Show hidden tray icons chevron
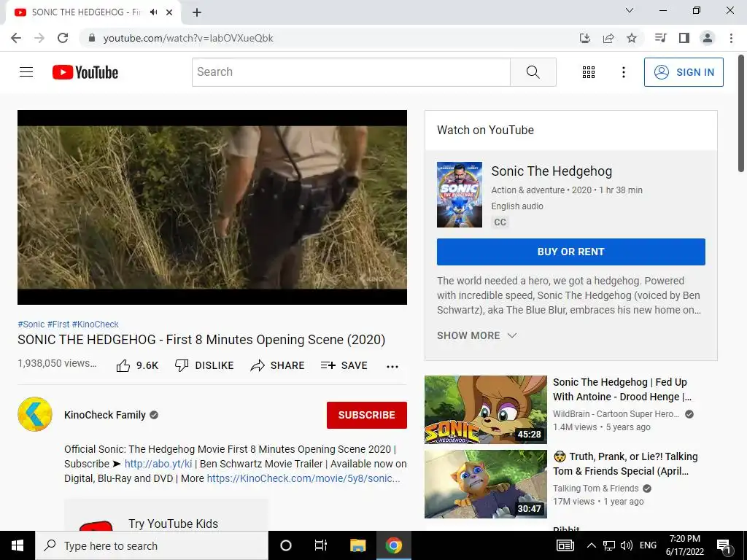 591,545
